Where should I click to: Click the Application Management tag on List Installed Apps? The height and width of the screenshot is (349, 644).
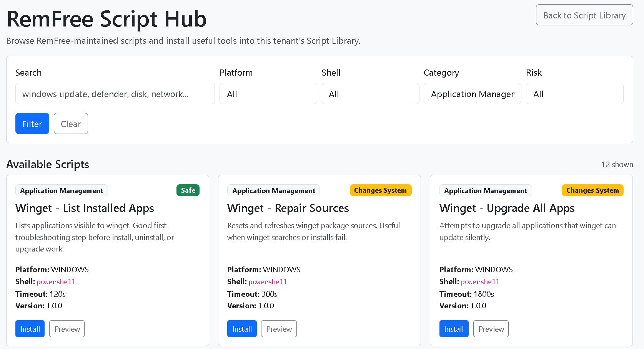point(62,190)
